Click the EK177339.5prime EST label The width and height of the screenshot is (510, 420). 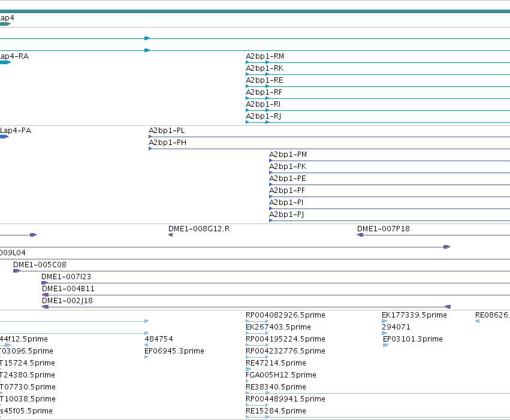[414, 315]
